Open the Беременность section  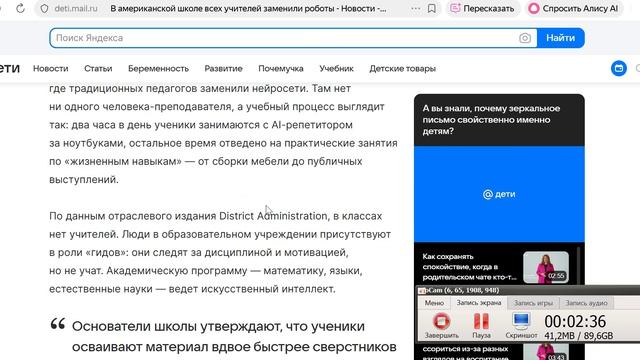[x=158, y=69]
